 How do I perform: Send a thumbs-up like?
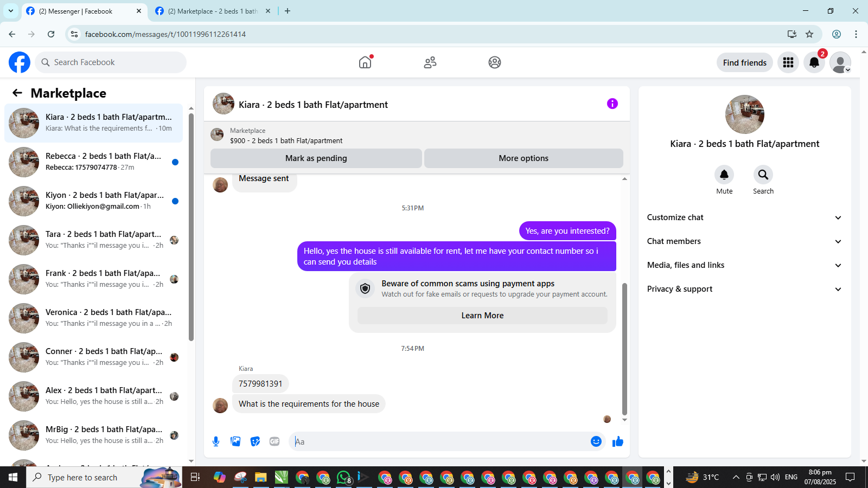tap(618, 441)
